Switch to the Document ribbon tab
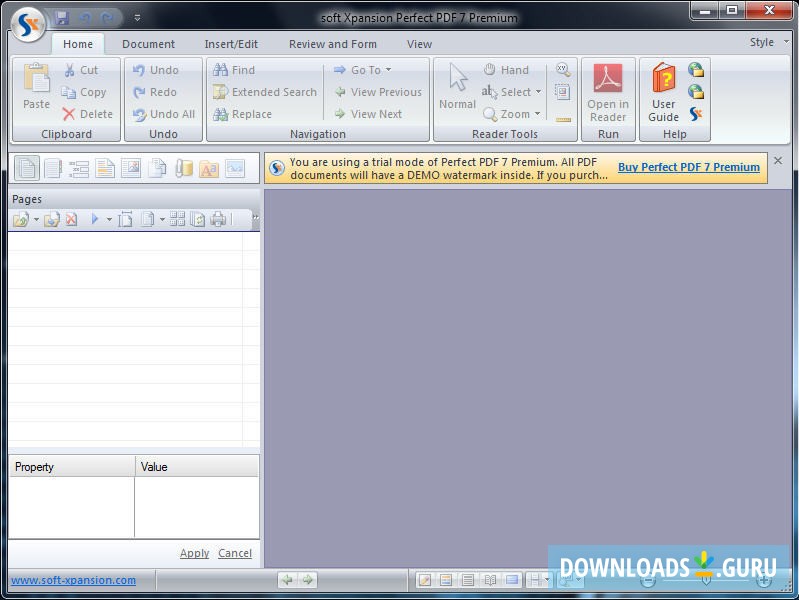 point(148,44)
